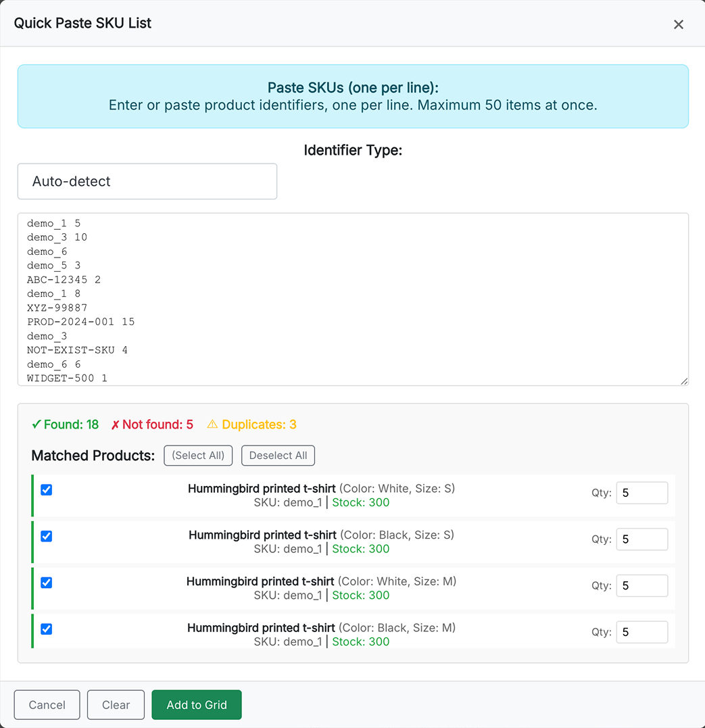Viewport: 705px width, 728px height.
Task: Uncheck the Black, Size: S t-shirt checkbox
Action: [47, 536]
